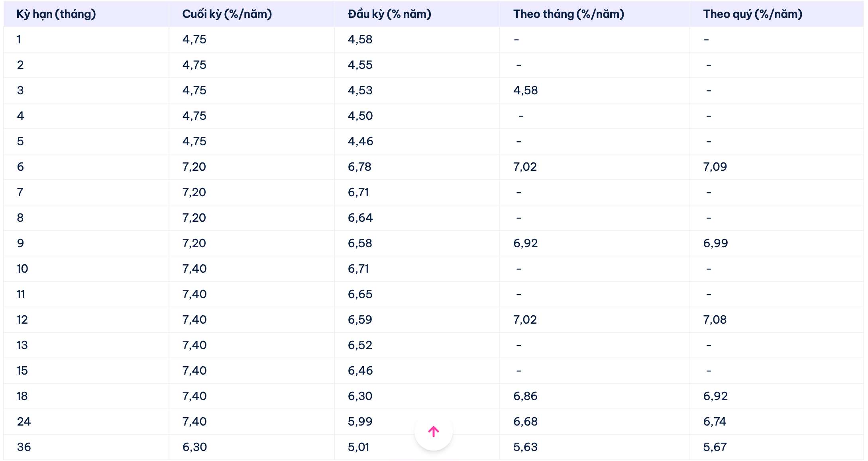Select the 'Cuối kỳ (%/năm)' column header
Screen dimensions: 868x461
coord(227,14)
